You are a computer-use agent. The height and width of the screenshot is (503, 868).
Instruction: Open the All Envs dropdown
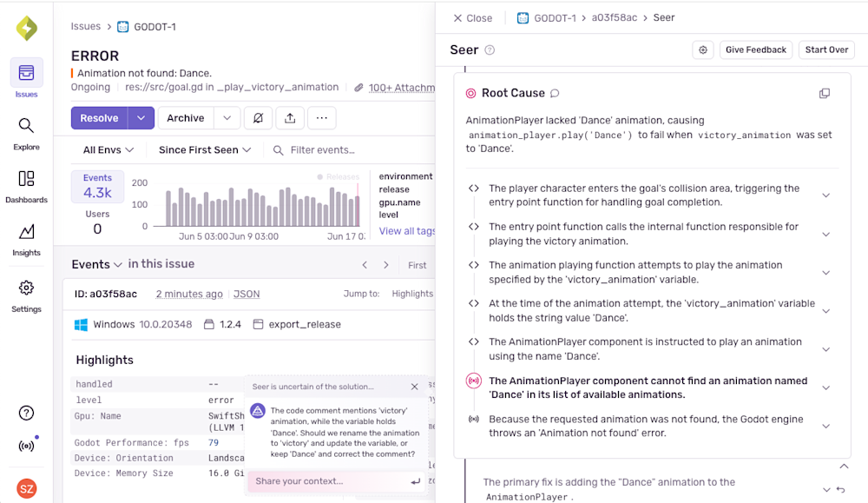108,150
